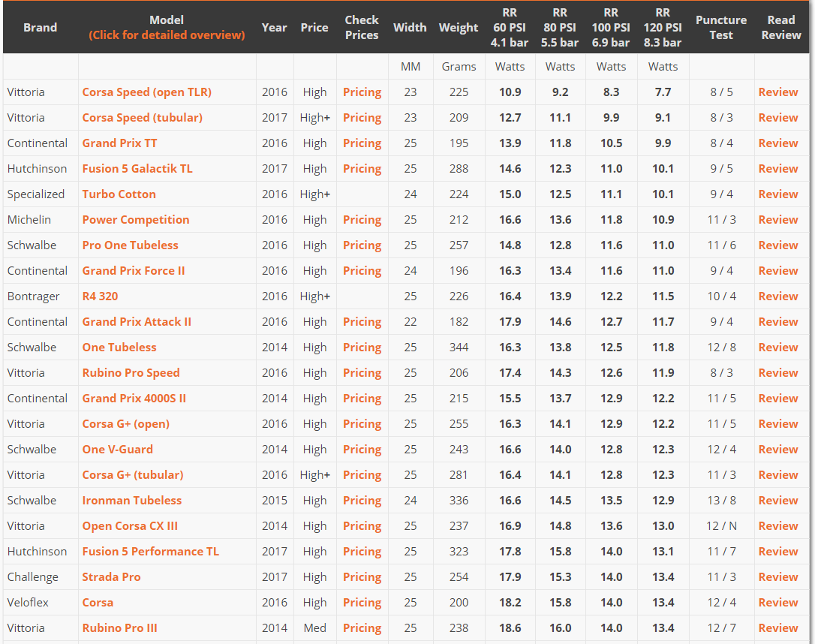Screen dimensions: 815x644
Task: Check pricing for Grand Prix 4000S II
Action: click(x=362, y=398)
